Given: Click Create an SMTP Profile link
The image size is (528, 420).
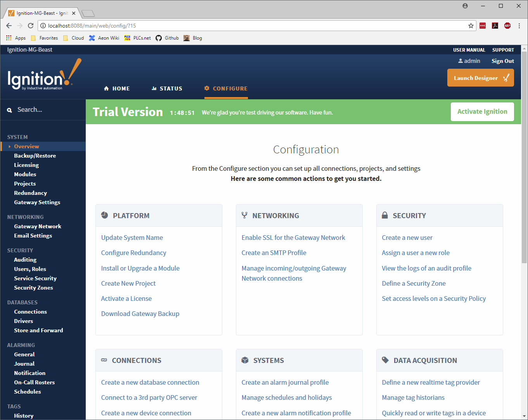Looking at the screenshot, I should 274,253.
